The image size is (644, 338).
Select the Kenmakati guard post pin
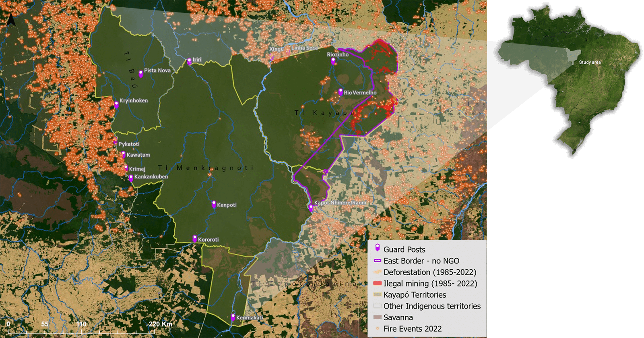233,317
